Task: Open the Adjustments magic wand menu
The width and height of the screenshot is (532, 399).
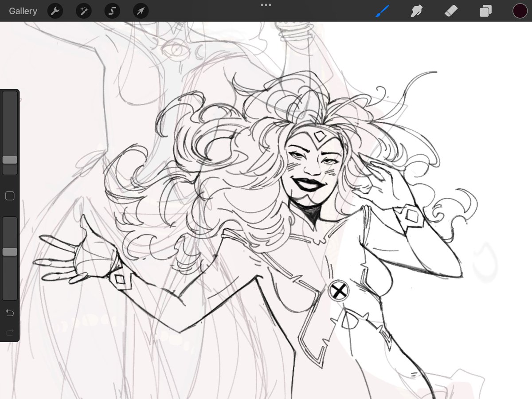Action: coord(84,11)
